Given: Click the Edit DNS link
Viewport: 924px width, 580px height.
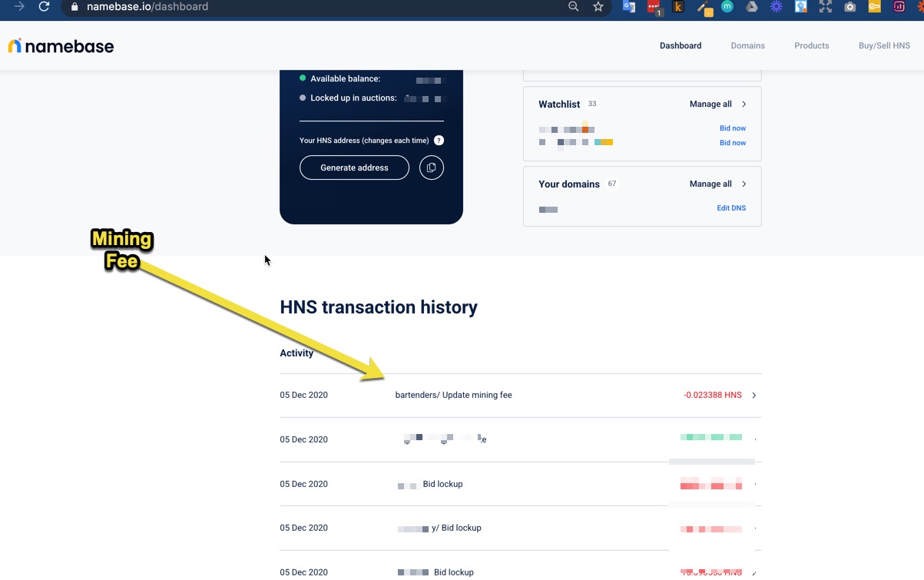Looking at the screenshot, I should (x=730, y=208).
